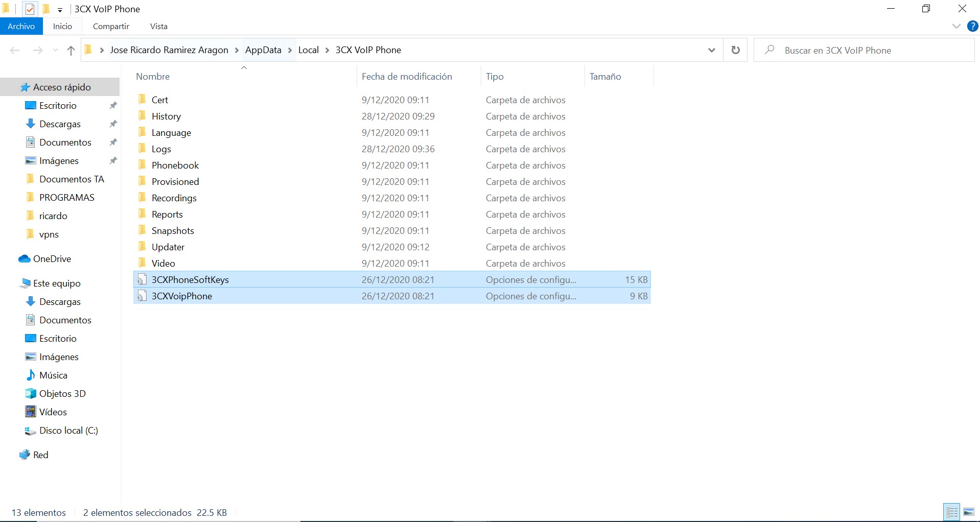Open Acceso rápido in the navigation pane
This screenshot has width=980, height=522.
60,87
